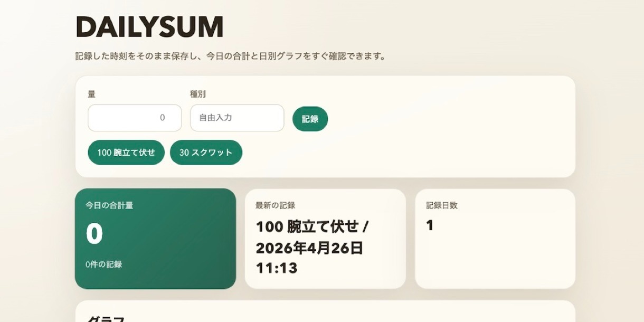Click the 最新の記録 label
Image resolution: width=644 pixels, height=322 pixels.
(x=275, y=205)
